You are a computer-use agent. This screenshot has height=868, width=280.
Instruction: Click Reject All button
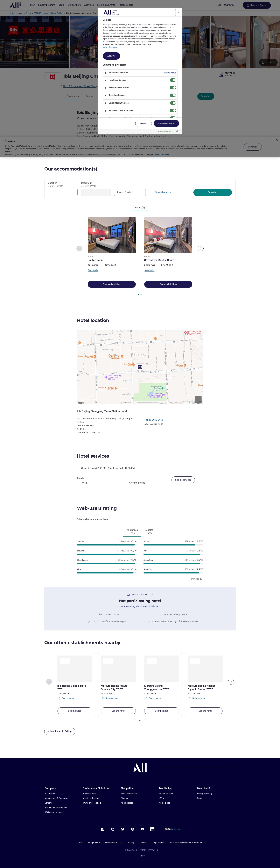coord(144,123)
